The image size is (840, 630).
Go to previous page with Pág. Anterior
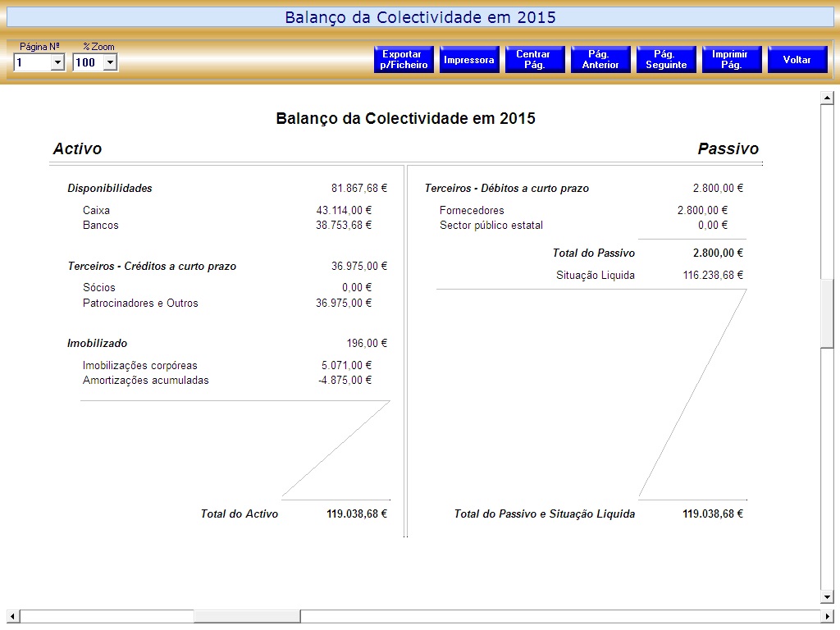click(x=600, y=60)
